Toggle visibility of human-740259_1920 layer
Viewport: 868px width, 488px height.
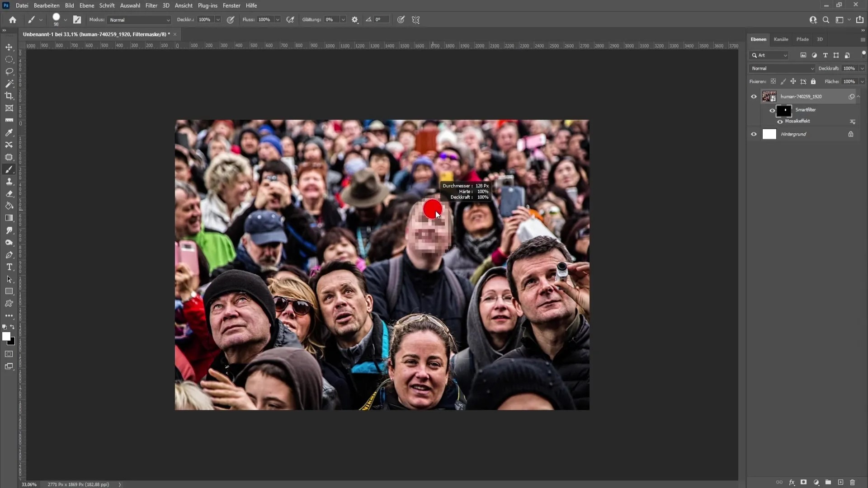pos(754,95)
